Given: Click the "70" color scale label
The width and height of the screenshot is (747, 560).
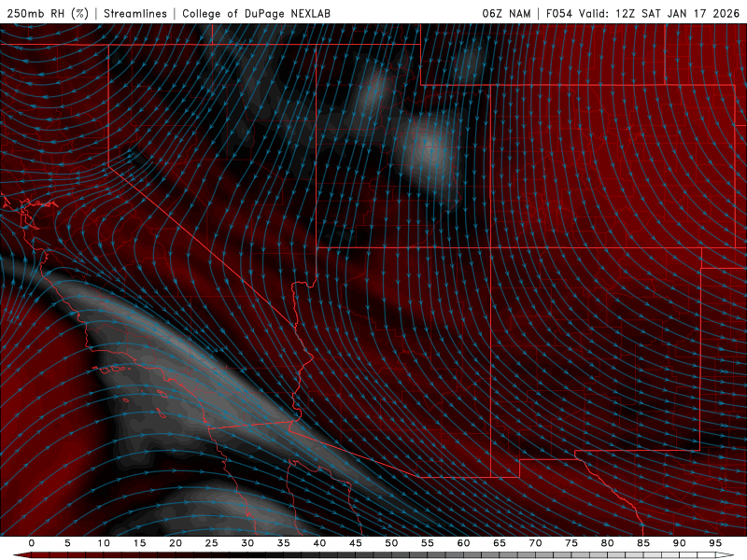Looking at the screenshot, I should 535,543.
